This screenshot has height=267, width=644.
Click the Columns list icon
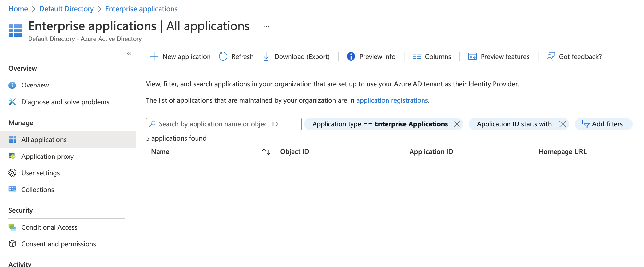tap(417, 57)
